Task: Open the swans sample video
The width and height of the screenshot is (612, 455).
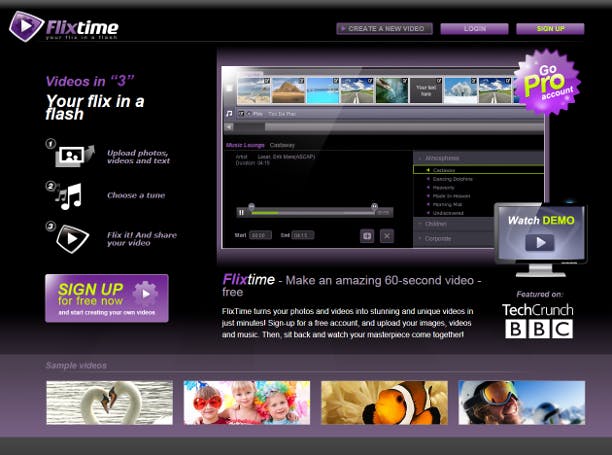Action: [x=109, y=402]
